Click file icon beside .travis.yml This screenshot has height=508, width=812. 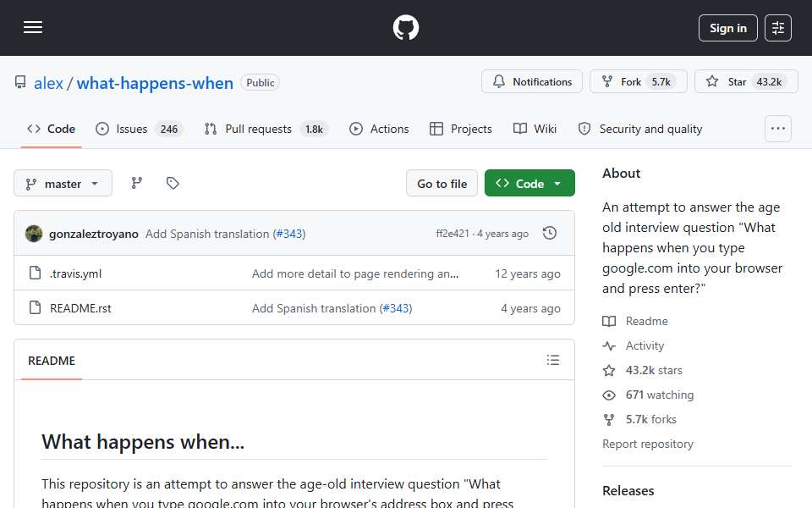pos(35,273)
